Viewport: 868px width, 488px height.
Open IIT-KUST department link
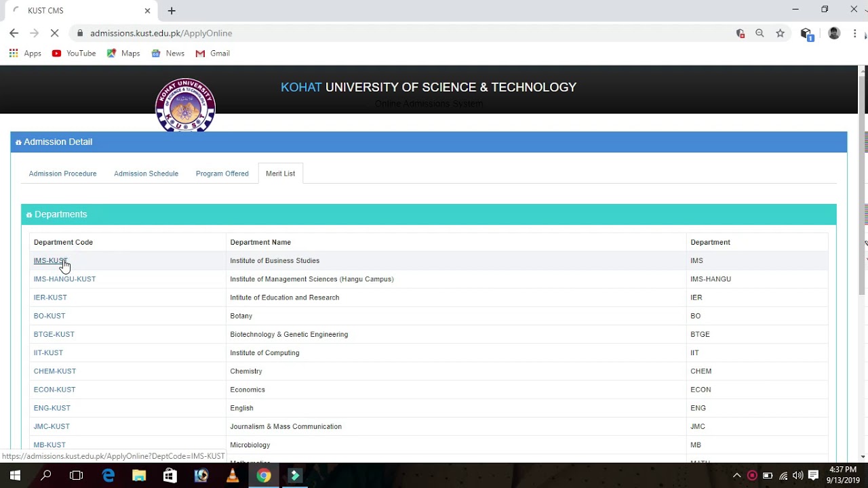[x=48, y=352]
